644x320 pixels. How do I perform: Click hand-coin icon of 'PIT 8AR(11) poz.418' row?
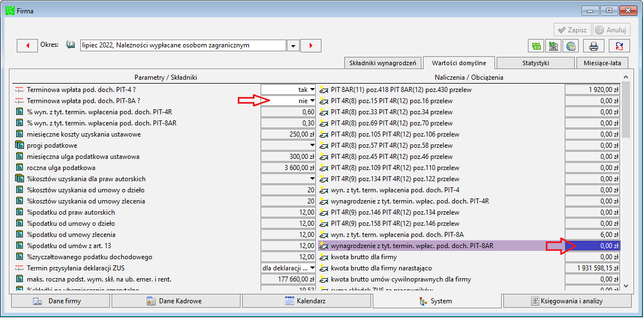(324, 89)
